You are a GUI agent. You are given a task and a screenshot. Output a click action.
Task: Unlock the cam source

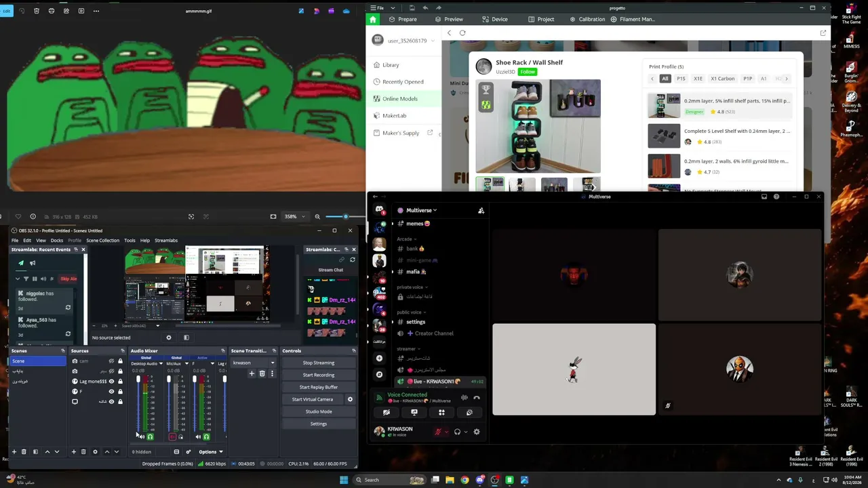121,361
